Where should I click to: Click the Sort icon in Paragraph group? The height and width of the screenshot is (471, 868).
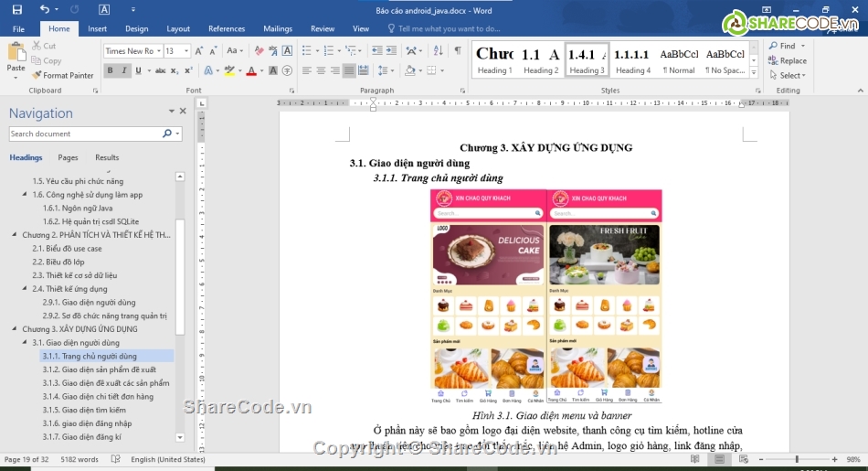[x=439, y=51]
